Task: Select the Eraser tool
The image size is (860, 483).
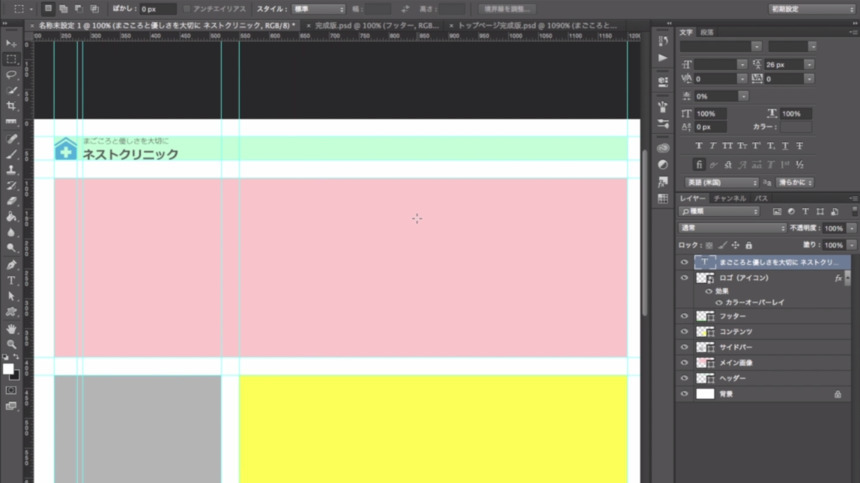Action: [11, 201]
